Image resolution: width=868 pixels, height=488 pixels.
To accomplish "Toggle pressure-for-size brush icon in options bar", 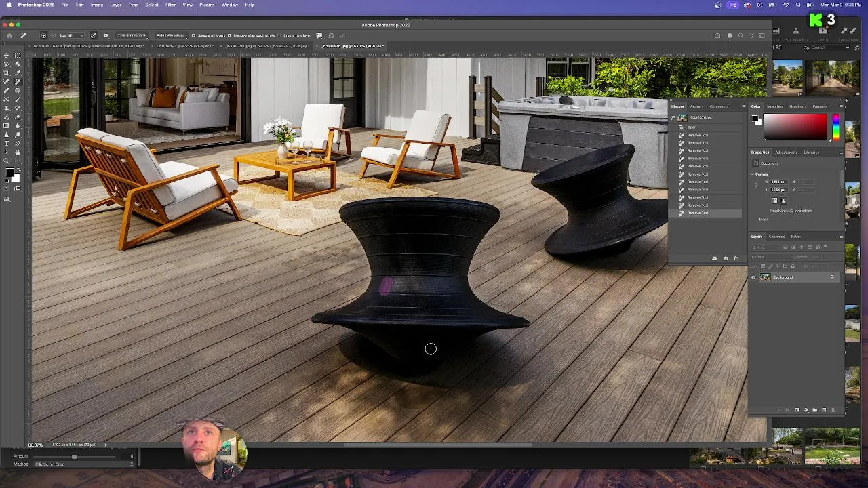I will 94,35.
